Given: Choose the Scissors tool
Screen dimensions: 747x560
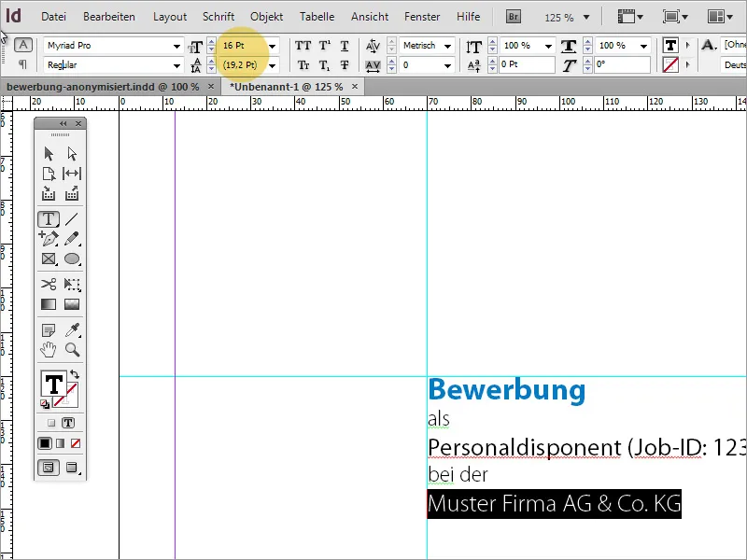Looking at the screenshot, I should click(49, 284).
